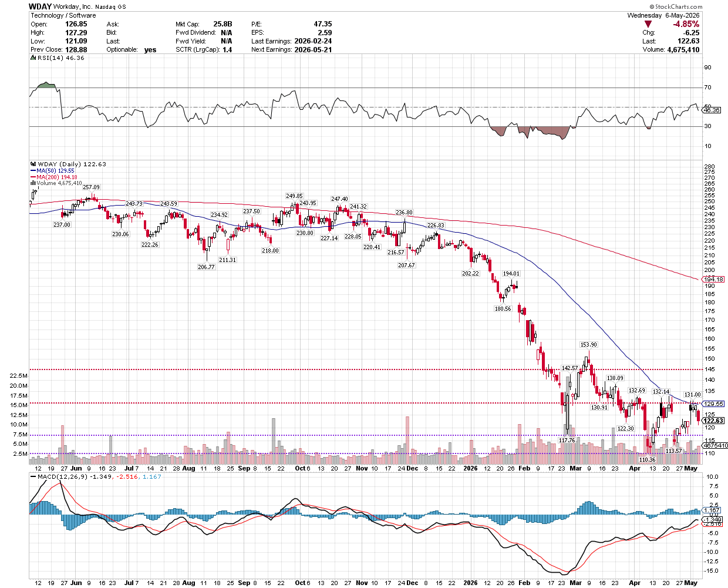Viewport: 728px width, 588px height.
Task: Click the StockCharts.com copyright text
Action: (x=677, y=6)
